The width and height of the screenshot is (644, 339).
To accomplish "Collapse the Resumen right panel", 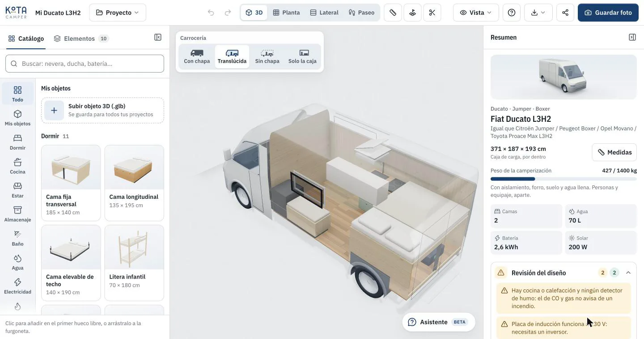I will pyautogui.click(x=632, y=38).
